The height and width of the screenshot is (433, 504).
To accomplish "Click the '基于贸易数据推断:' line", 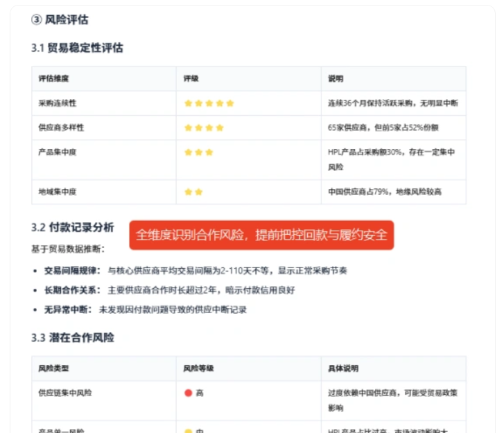I will [68, 249].
